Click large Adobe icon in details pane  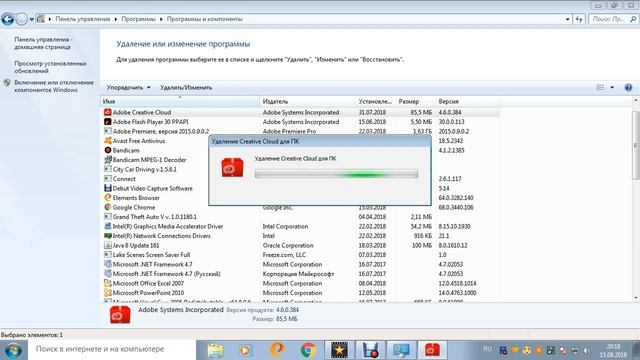pyautogui.click(x=120, y=314)
